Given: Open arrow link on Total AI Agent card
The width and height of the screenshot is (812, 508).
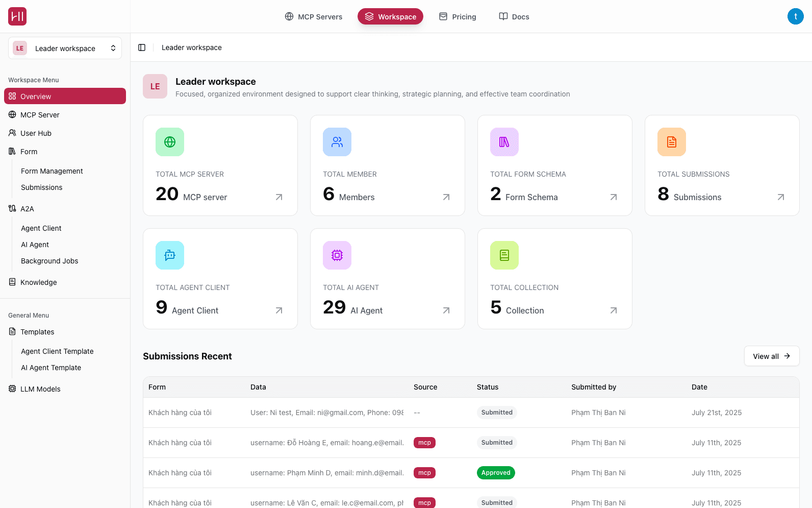Looking at the screenshot, I should 446,310.
